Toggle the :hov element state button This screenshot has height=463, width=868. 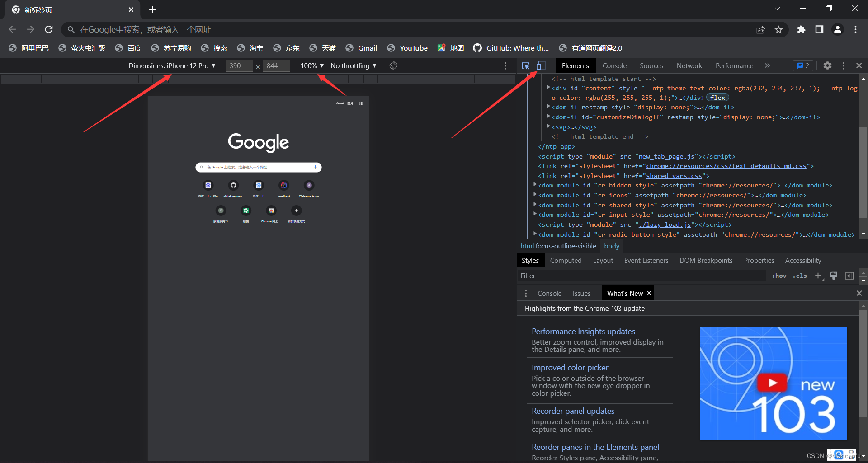[779, 276]
